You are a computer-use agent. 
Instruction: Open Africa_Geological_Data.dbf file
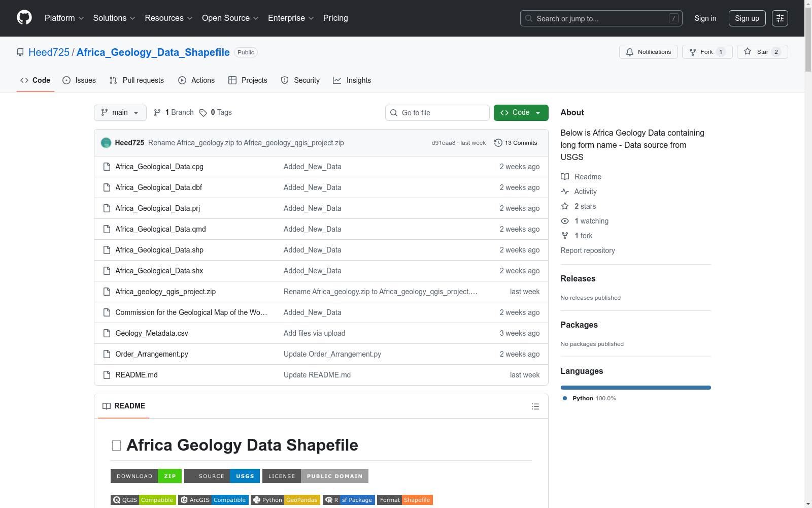click(x=159, y=187)
